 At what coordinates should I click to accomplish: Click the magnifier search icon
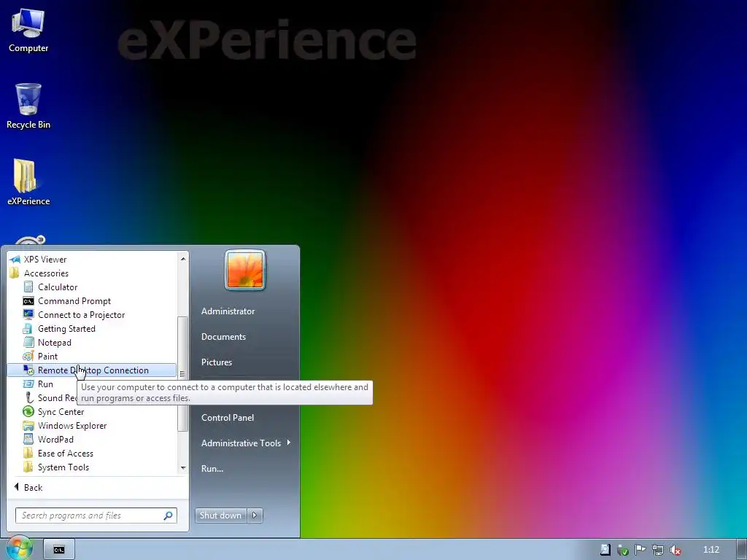[x=169, y=516]
